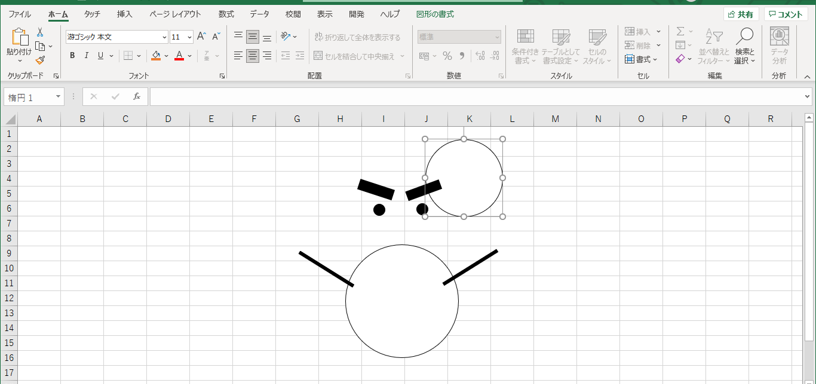Viewport: 816px width, 384px height.
Task: Click the Paste (貼り付け) clipboard icon
Action: click(x=19, y=37)
